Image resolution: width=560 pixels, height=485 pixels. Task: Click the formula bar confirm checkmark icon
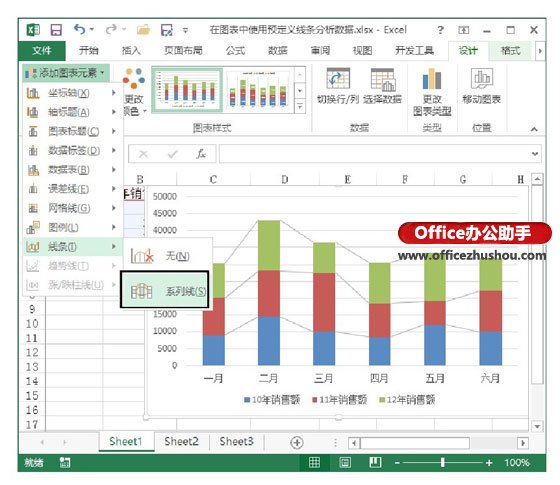[x=172, y=154]
